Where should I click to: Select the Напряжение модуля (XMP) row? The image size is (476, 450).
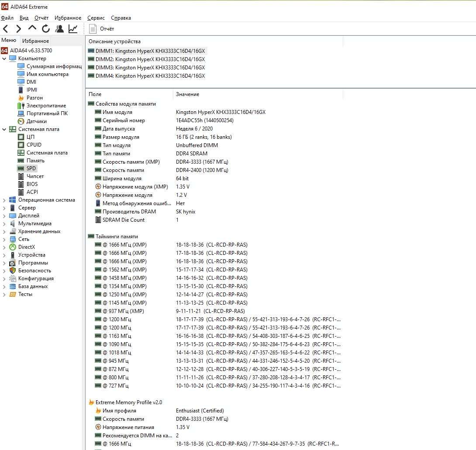(x=214, y=187)
